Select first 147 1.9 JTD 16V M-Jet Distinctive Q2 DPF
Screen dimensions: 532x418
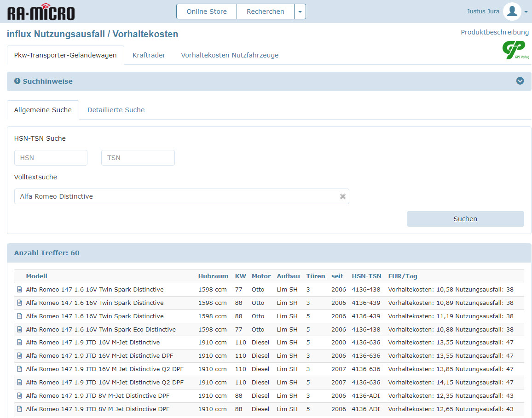click(x=104, y=369)
